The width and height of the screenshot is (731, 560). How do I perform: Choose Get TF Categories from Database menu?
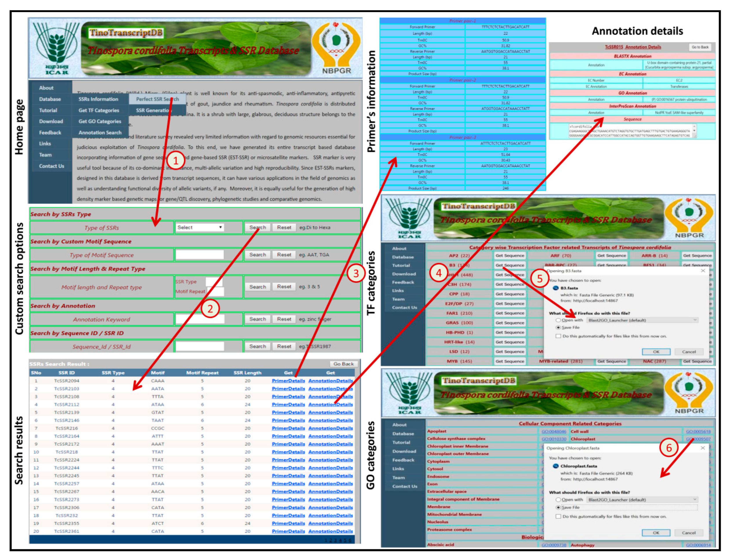(x=99, y=110)
